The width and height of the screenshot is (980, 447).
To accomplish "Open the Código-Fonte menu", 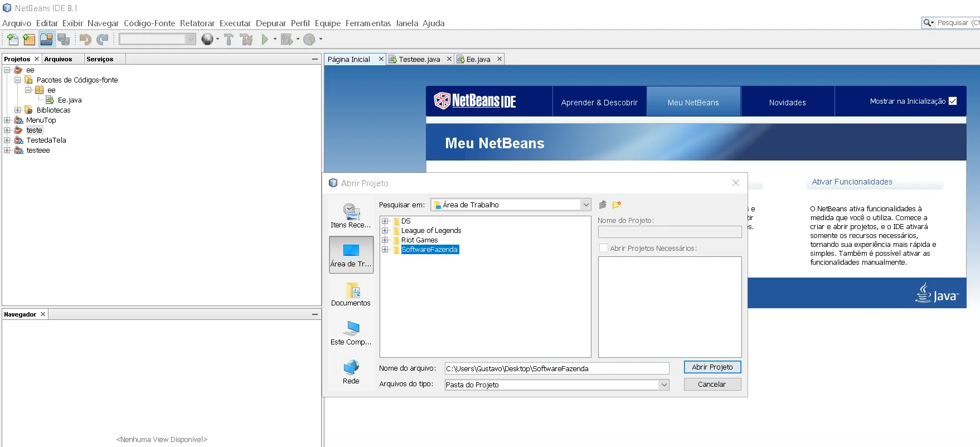I will 149,23.
